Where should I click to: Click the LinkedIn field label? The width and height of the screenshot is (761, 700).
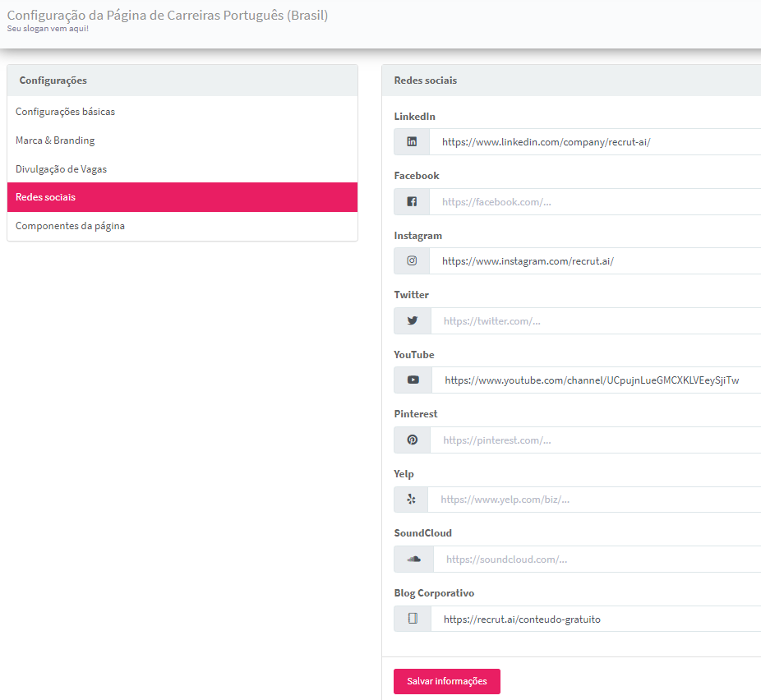pyautogui.click(x=414, y=117)
